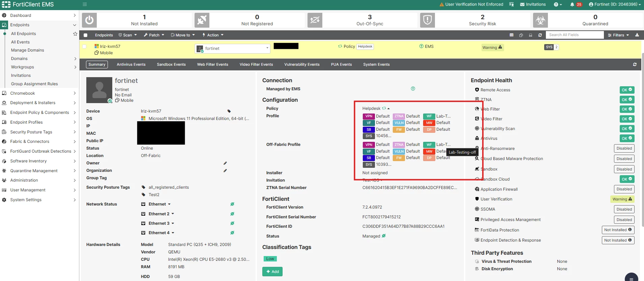644x281 pixels.
Task: Open the Vulnerability Events tab
Action: click(x=302, y=64)
